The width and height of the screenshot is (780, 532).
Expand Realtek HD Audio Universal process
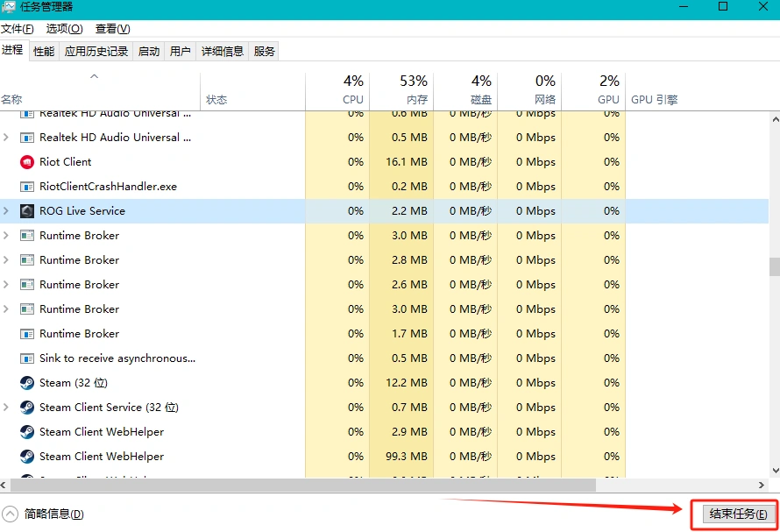point(7,138)
